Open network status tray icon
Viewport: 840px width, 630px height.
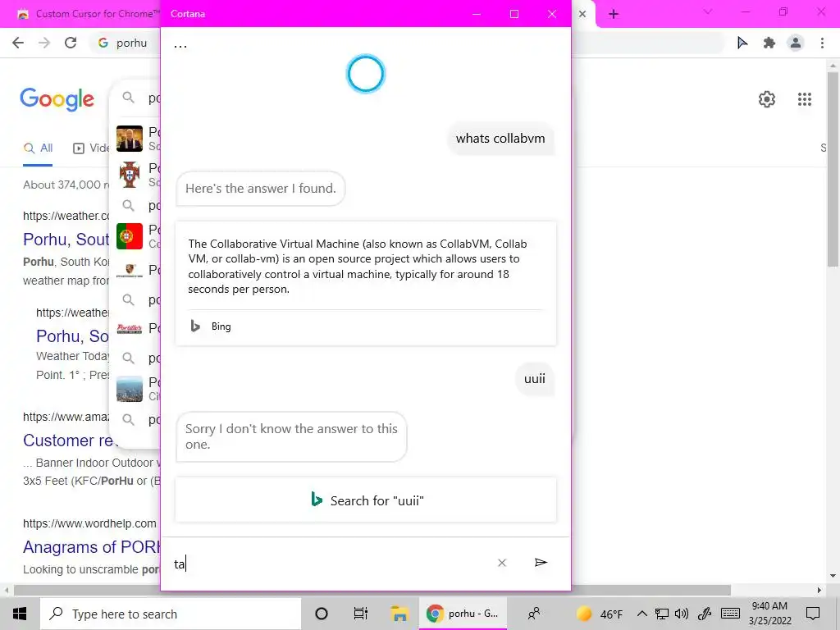tap(662, 614)
